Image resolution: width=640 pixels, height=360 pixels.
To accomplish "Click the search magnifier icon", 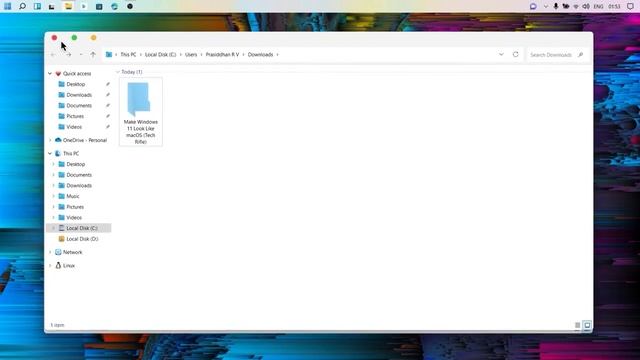I will tap(580, 55).
